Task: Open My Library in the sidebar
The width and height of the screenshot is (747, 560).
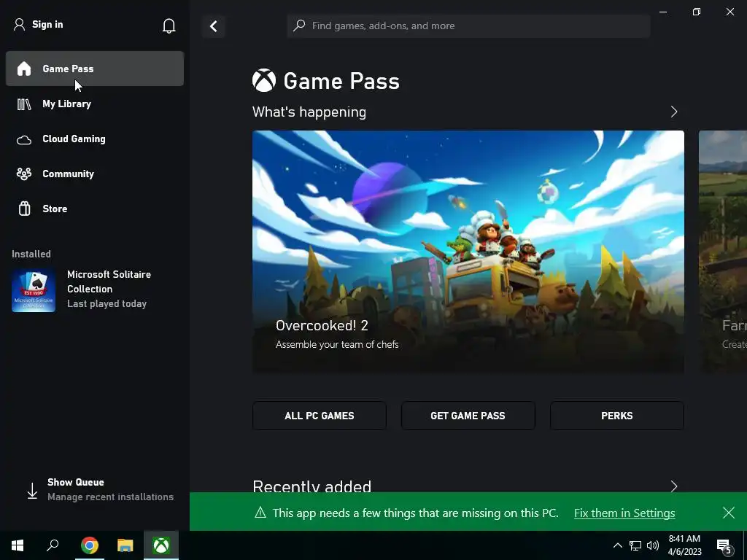Action: point(95,104)
